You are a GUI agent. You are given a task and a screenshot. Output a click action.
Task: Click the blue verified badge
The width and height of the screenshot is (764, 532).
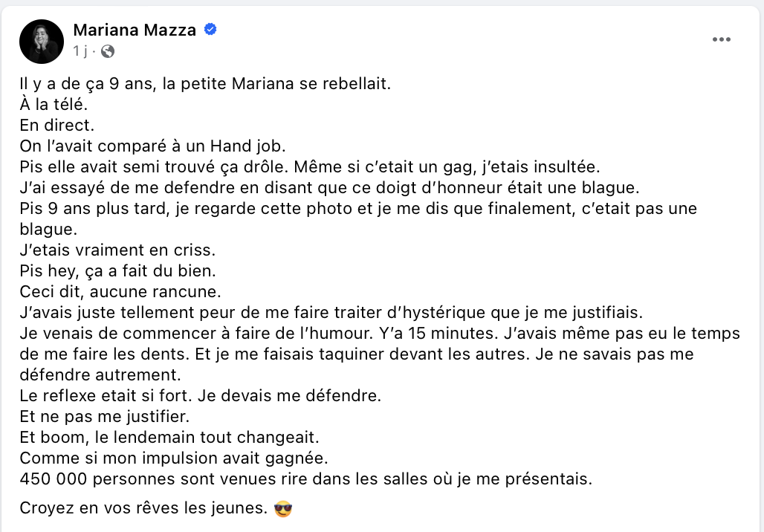click(x=210, y=30)
